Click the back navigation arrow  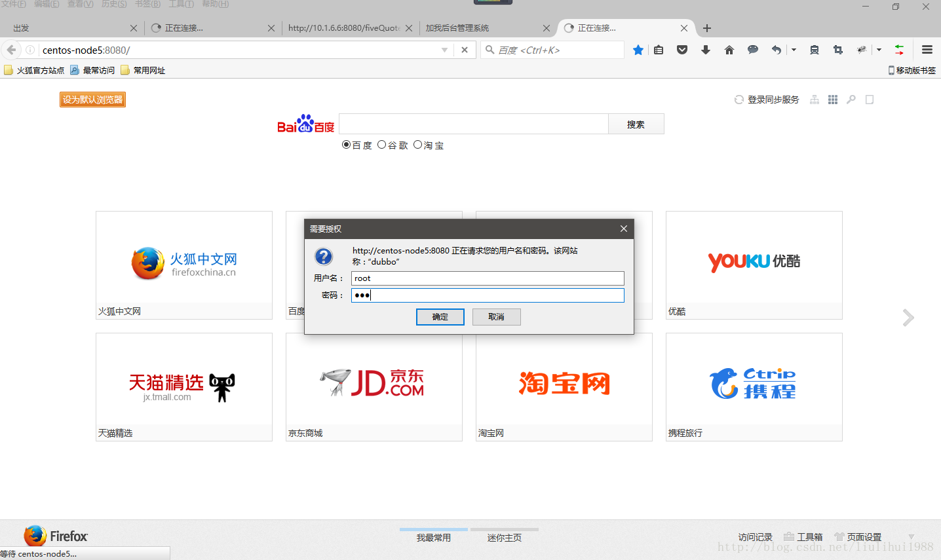click(11, 50)
